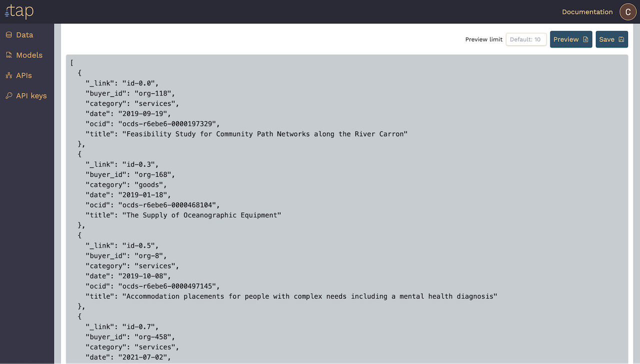Focus the Preview limit input field
640x364 pixels.
tap(526, 39)
